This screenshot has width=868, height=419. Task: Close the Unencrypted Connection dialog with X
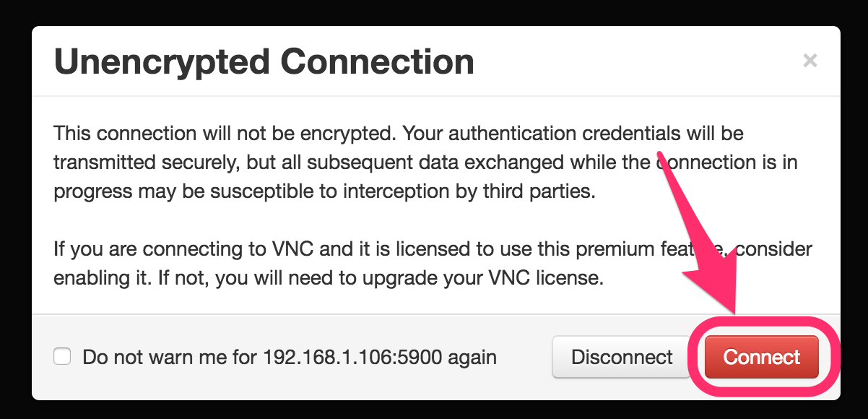(x=810, y=61)
